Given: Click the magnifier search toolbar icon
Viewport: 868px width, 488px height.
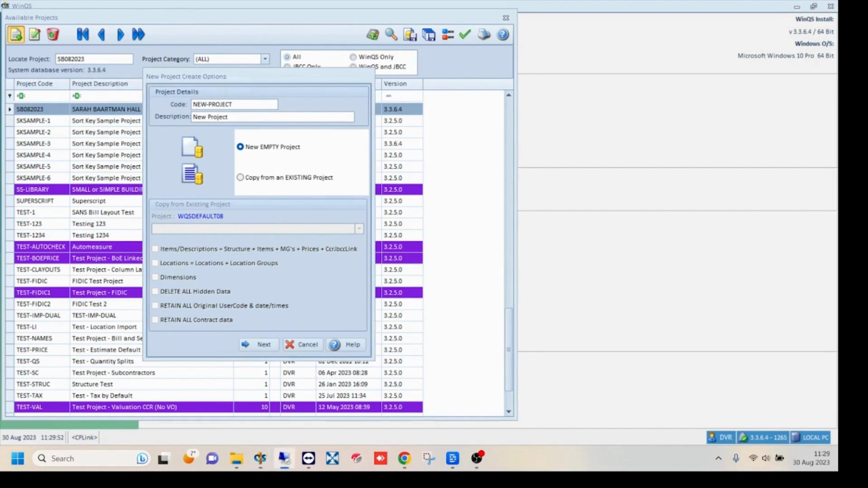Looking at the screenshot, I should (x=391, y=35).
